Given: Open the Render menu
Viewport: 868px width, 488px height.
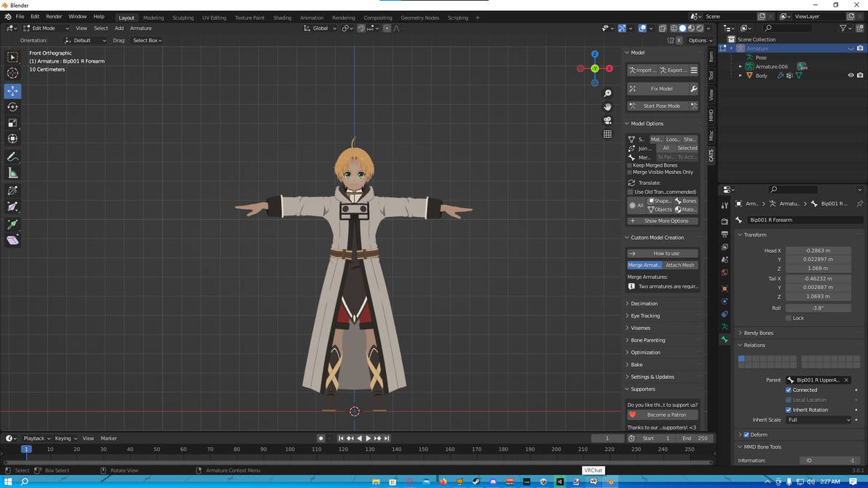Looking at the screenshot, I should [54, 17].
